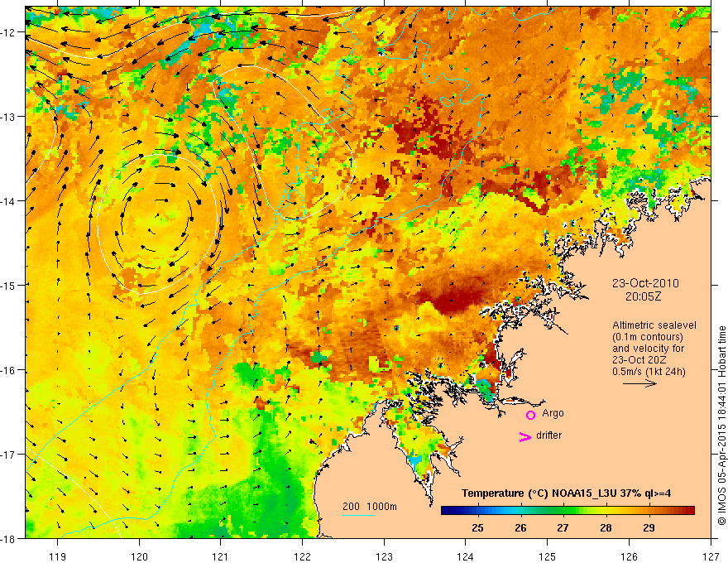Click the cyan isobath legend line
Screen dimensions: 728x563
359,515
